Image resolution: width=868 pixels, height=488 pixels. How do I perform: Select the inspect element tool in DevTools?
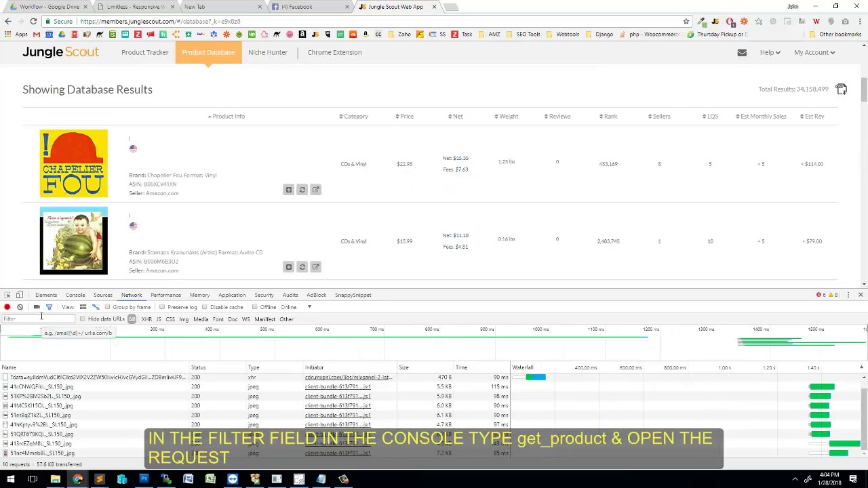(7, 295)
